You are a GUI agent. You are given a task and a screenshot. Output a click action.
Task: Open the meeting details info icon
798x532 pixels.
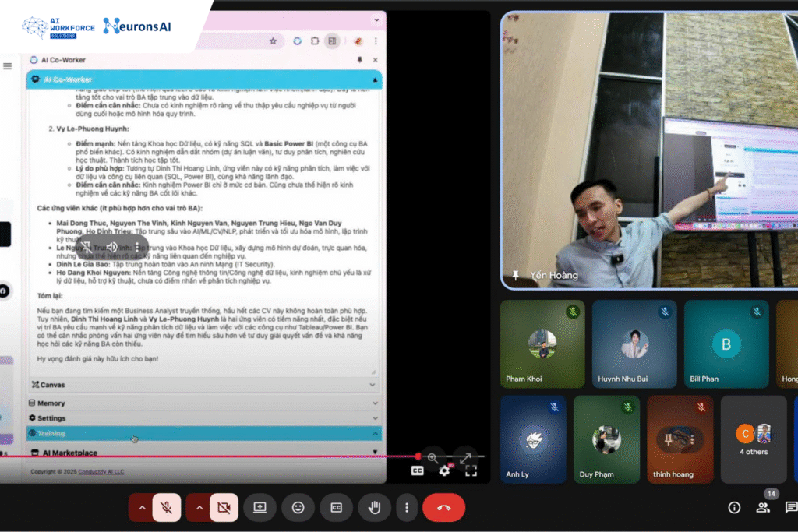pos(734,507)
